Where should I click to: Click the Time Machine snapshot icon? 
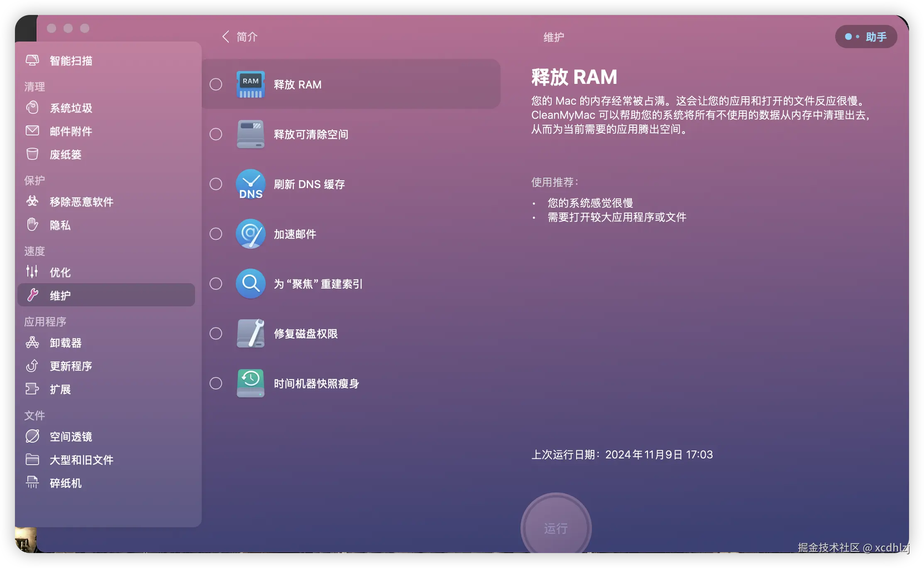[250, 383]
